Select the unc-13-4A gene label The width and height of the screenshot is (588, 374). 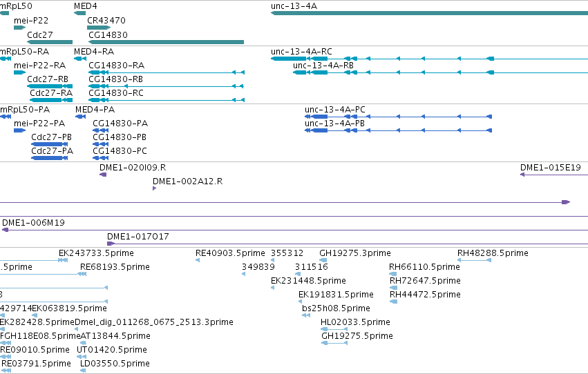click(x=294, y=6)
